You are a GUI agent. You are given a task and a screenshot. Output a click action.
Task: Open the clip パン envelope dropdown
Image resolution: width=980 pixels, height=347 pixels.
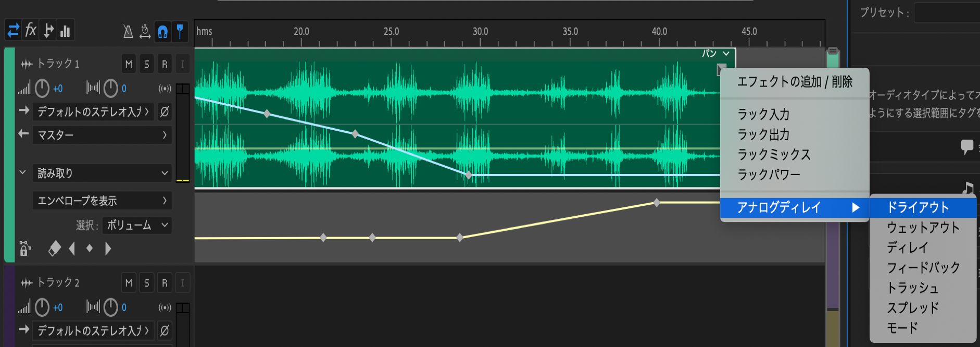pyautogui.click(x=716, y=53)
